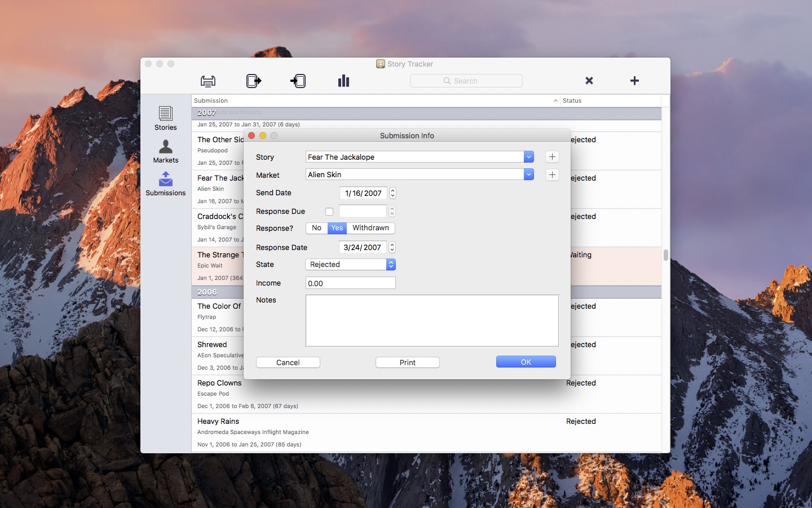Viewport: 812px width, 508px height.
Task: Open the Markets sidebar section
Action: coord(165,151)
